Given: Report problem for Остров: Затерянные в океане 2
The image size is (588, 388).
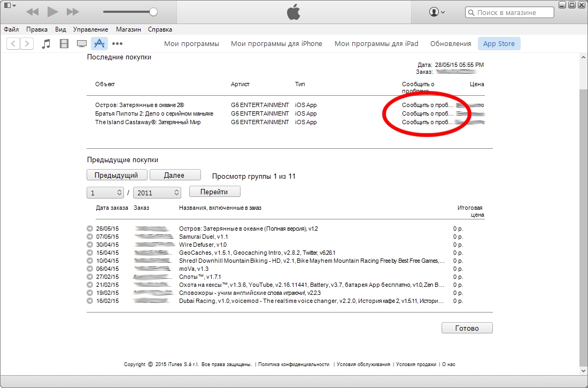Looking at the screenshot, I should click(x=428, y=105).
